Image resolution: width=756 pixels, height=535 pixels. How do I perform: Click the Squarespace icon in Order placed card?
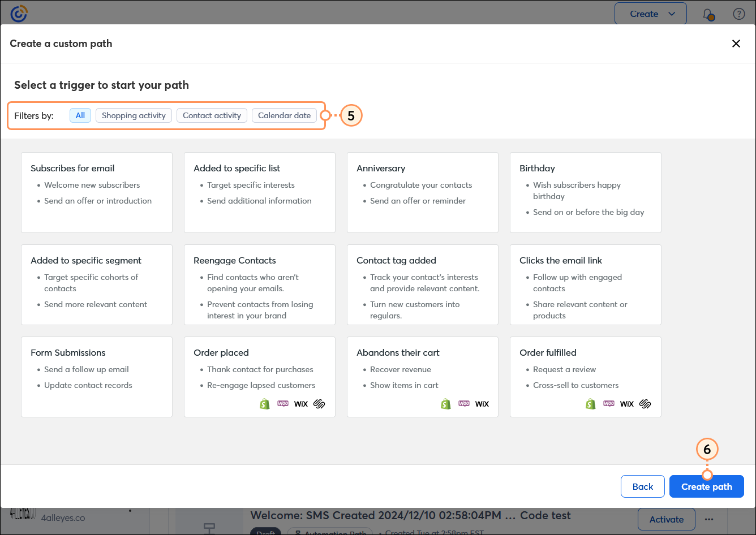coord(319,404)
